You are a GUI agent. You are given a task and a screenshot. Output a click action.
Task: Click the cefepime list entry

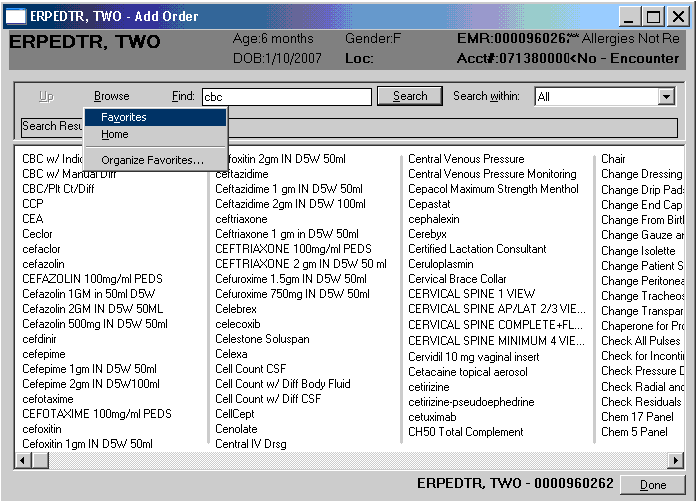click(x=44, y=354)
